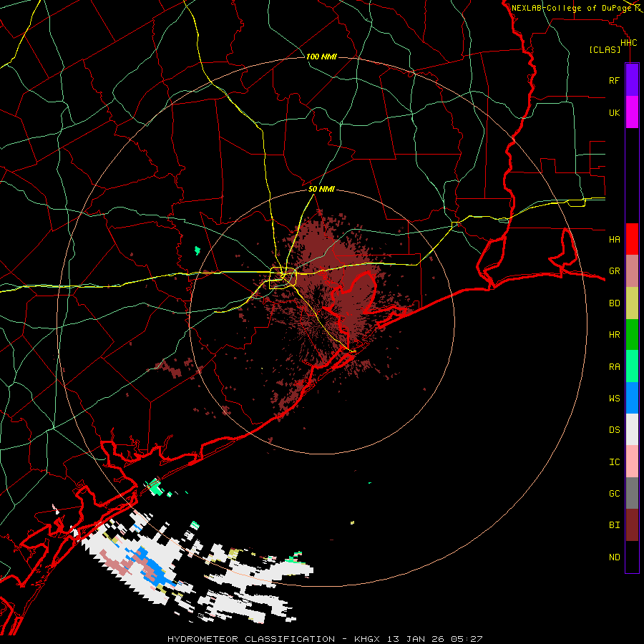Viewport: 644px width, 644px height.
Task: Click the HA red legend color block
Action: [x=632, y=239]
